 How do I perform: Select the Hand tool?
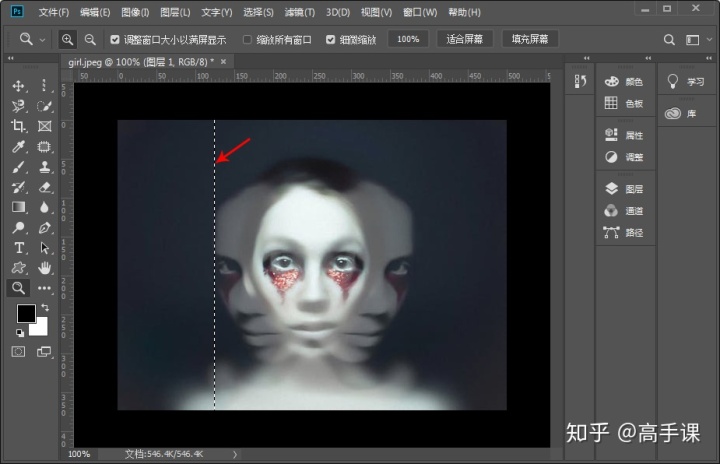pyautogui.click(x=44, y=268)
